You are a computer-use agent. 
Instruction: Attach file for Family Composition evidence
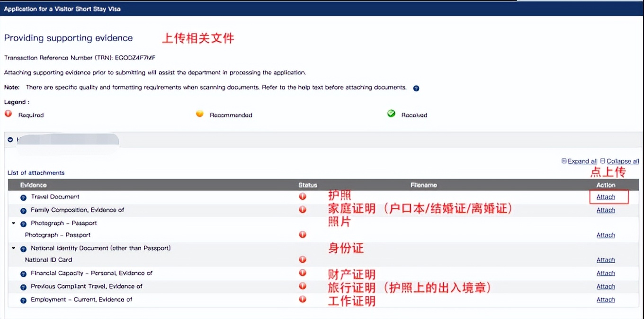point(606,210)
